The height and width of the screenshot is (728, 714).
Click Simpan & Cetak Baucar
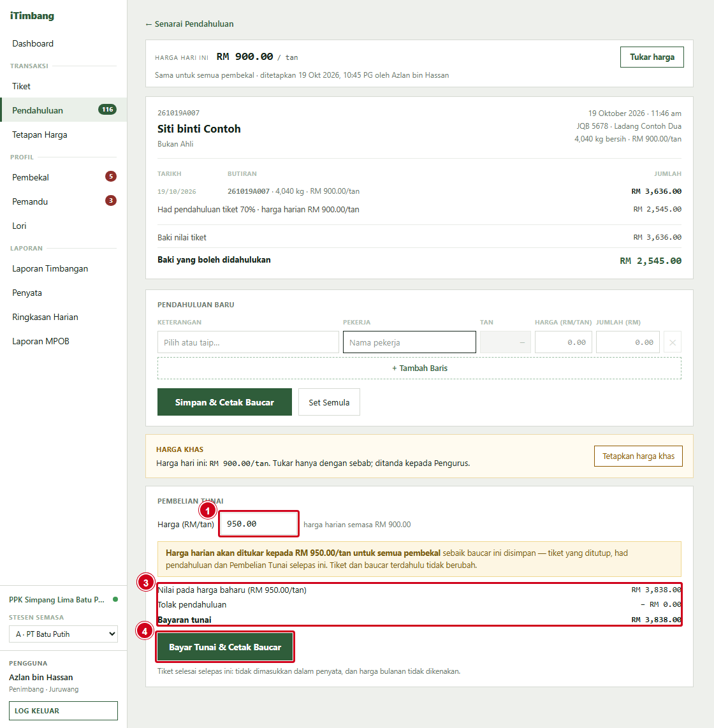224,402
